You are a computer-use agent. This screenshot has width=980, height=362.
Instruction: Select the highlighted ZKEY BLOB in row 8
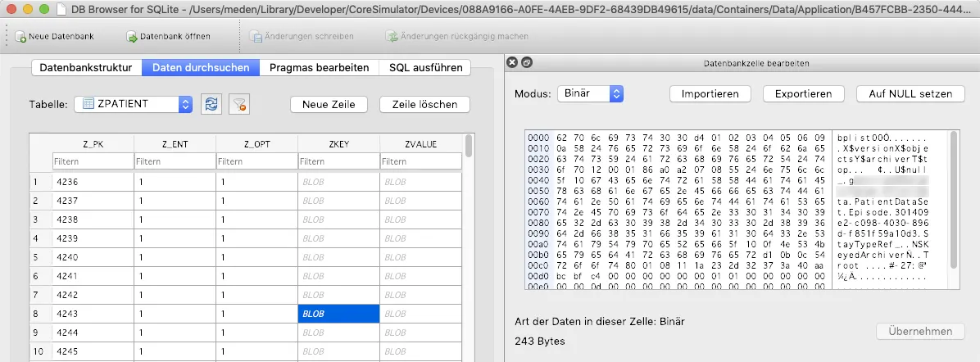338,313
